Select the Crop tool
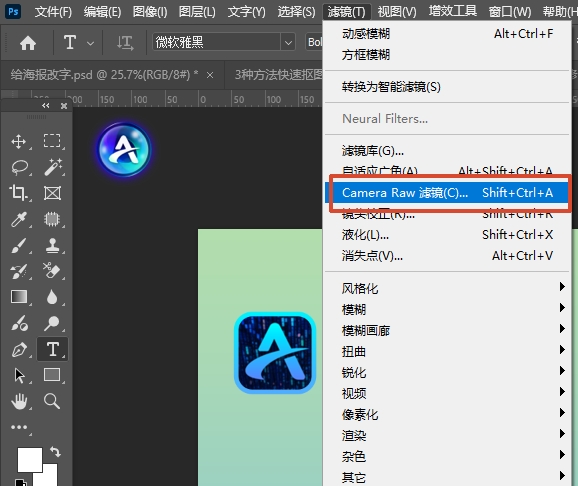Screen dimensions: 578x486 (x=18, y=193)
